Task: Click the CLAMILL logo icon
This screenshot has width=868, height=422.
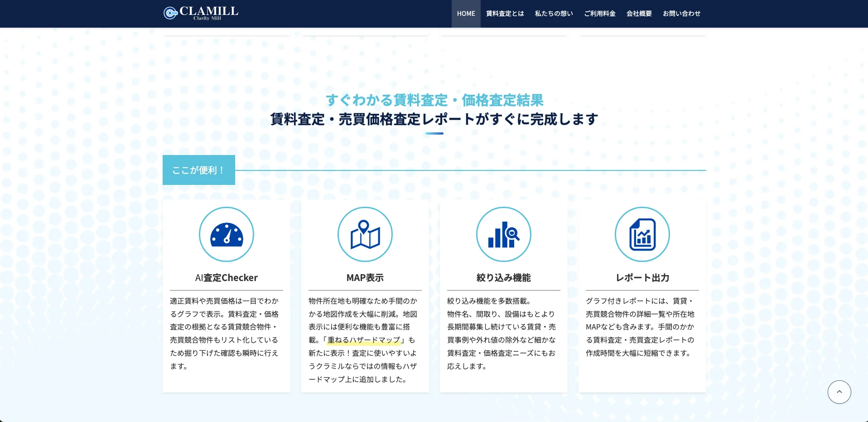Action: click(x=170, y=13)
